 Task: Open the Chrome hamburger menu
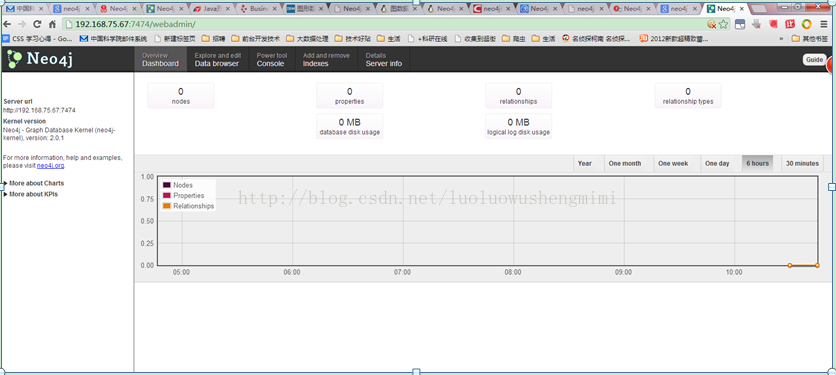tap(824, 24)
